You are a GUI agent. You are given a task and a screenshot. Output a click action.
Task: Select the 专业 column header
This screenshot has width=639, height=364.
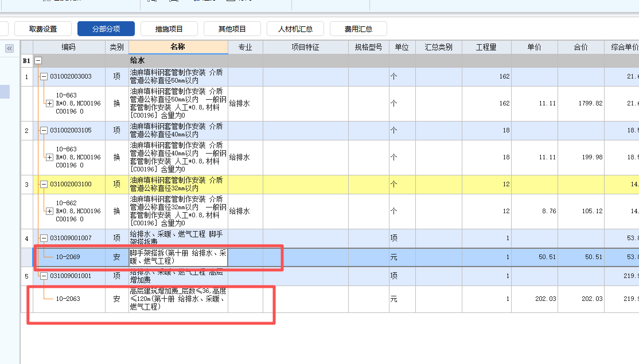246,47
